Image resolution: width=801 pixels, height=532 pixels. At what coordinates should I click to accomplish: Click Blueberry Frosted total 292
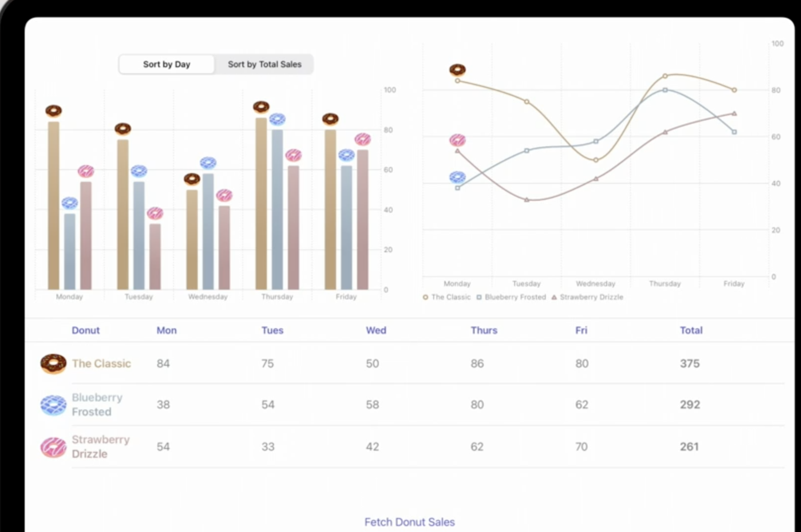[690, 405]
